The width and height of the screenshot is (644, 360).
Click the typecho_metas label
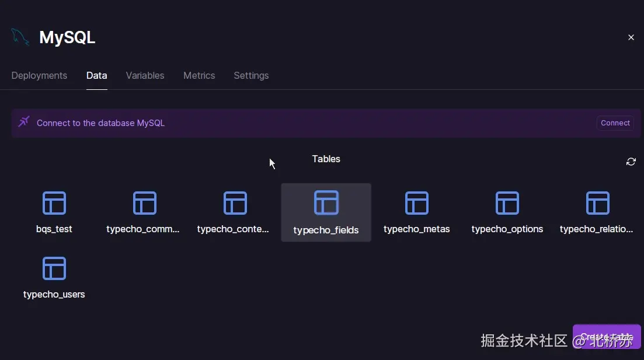coord(416,229)
